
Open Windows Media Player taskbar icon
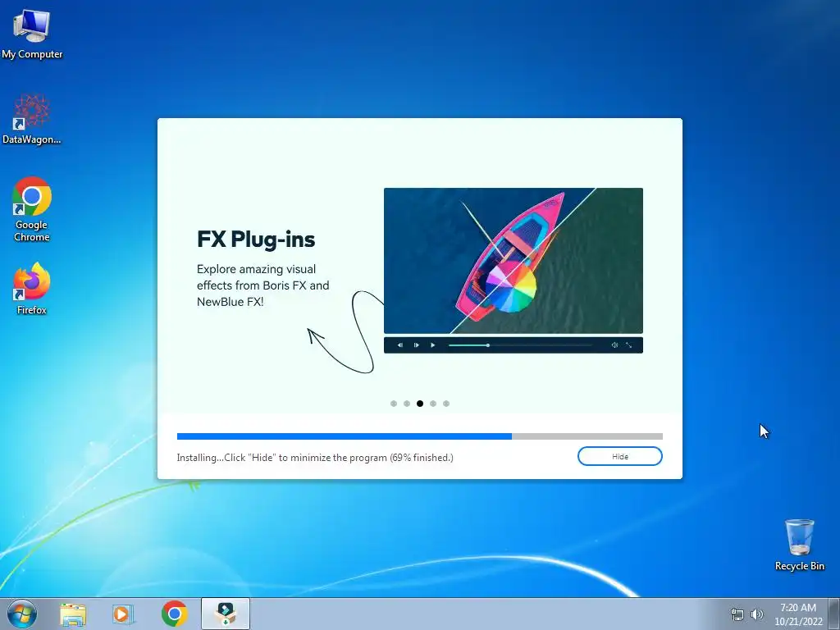coord(123,614)
